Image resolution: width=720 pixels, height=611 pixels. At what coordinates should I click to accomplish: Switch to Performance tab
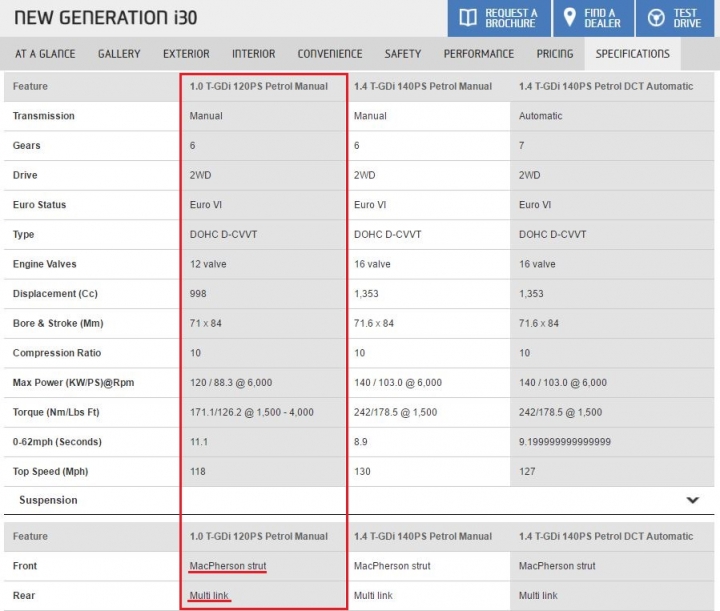click(478, 54)
